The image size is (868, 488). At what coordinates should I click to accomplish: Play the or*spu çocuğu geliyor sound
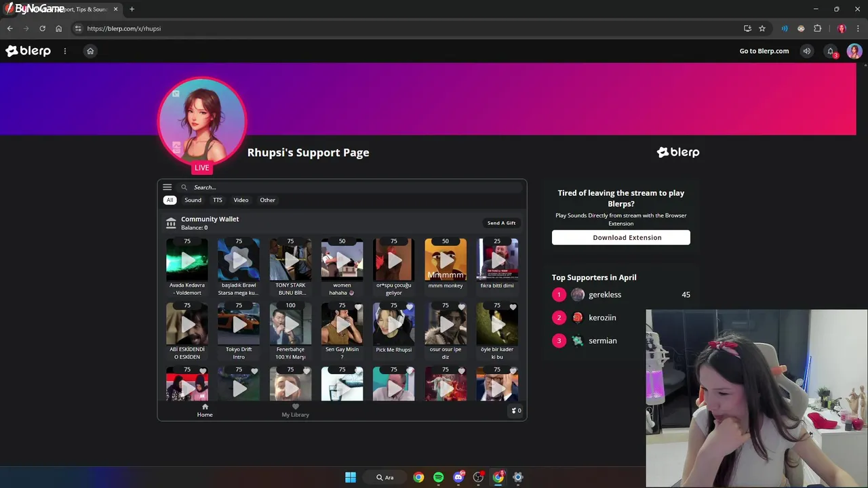pyautogui.click(x=394, y=260)
